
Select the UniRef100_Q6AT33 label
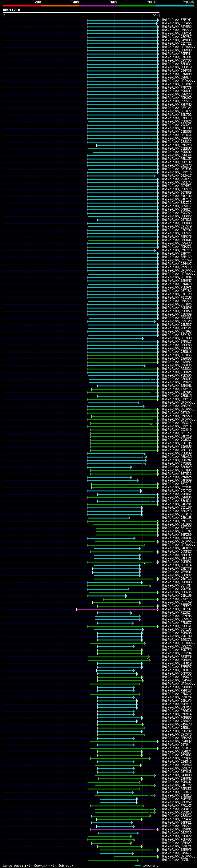(x=176, y=450)
